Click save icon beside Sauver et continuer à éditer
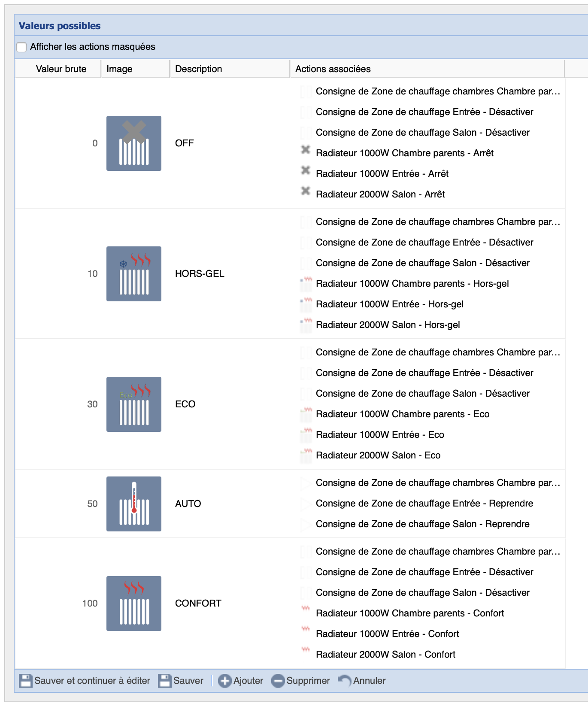 [26, 681]
